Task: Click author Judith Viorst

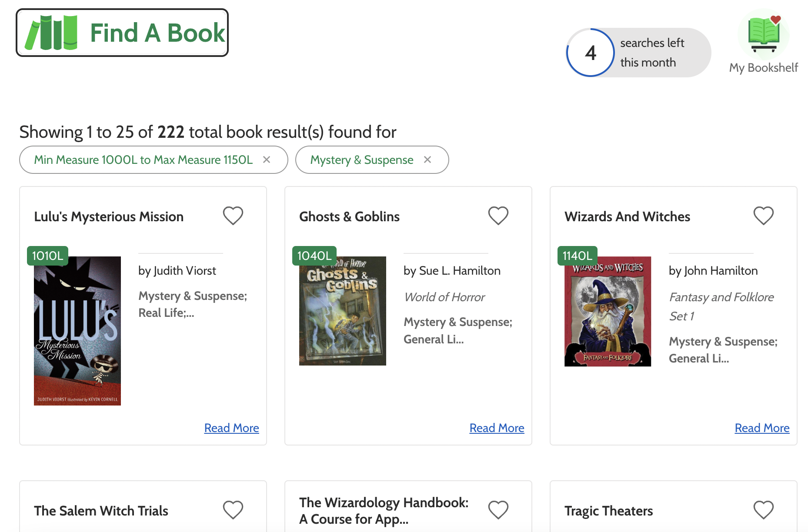Action: [177, 270]
